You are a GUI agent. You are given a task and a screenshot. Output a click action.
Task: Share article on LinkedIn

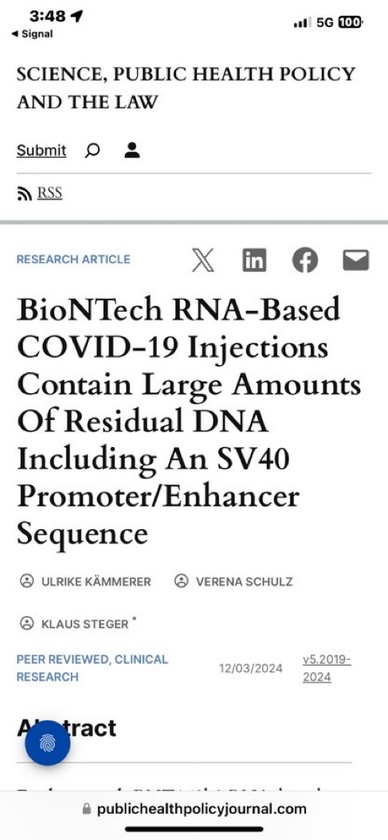click(254, 260)
